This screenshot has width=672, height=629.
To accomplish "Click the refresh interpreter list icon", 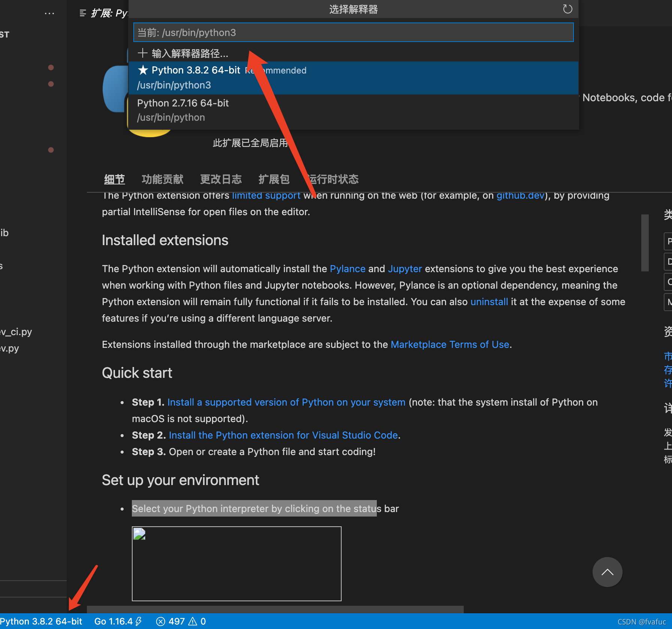I will click(567, 9).
